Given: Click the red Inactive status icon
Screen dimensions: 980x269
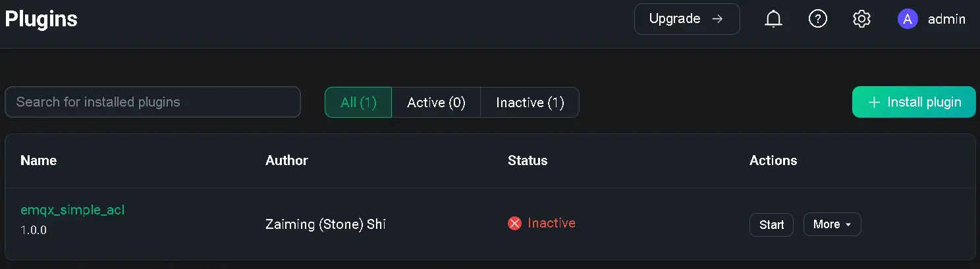Looking at the screenshot, I should [514, 224].
